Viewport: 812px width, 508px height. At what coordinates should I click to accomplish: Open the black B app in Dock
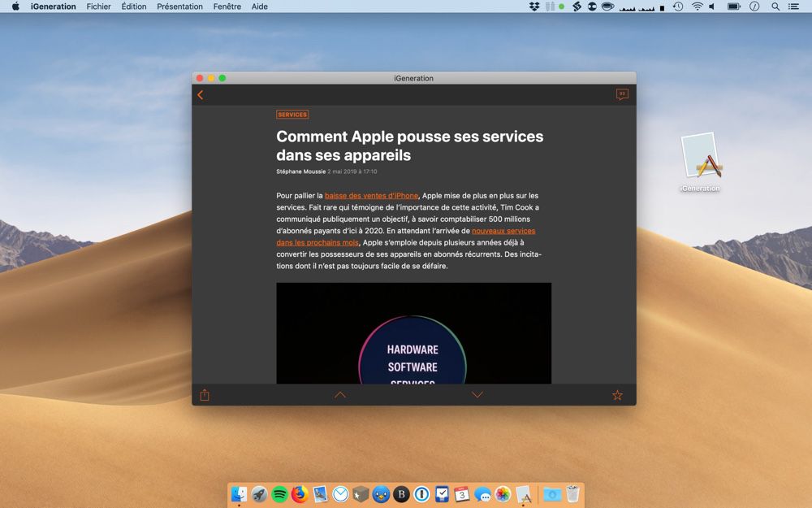tap(401, 494)
